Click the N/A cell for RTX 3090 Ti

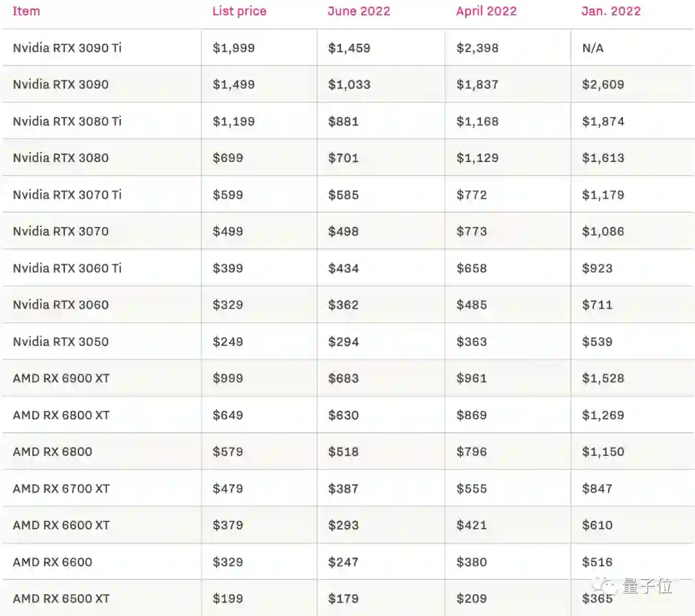593,48
